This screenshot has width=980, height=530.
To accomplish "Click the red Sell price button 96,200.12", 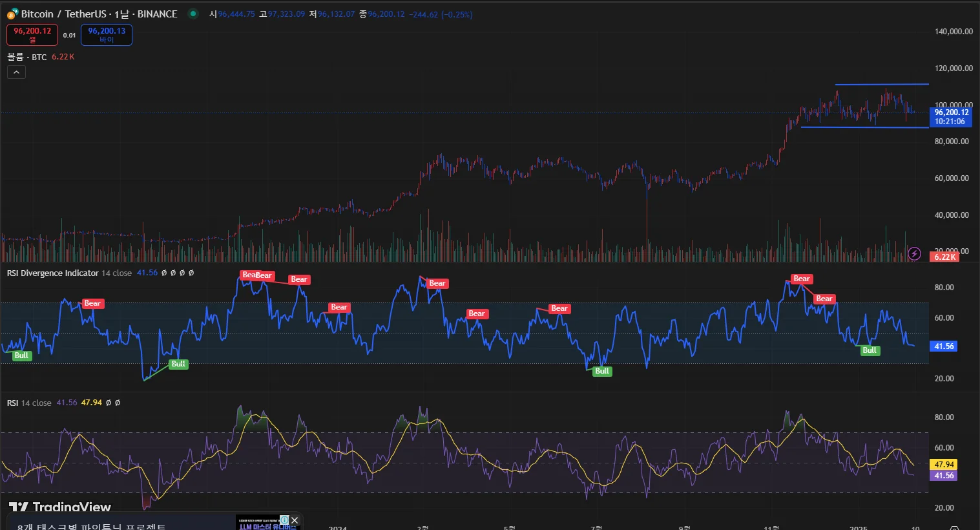I will coord(32,35).
